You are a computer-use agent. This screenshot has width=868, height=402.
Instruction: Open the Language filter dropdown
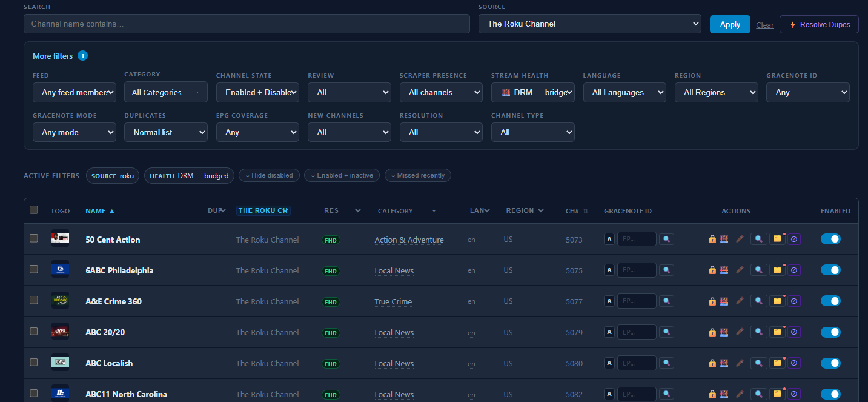[x=624, y=92]
